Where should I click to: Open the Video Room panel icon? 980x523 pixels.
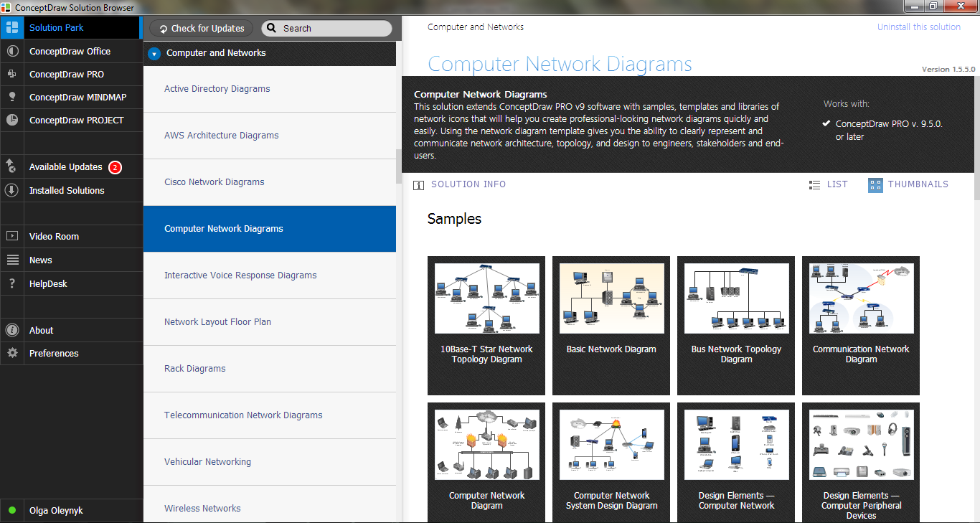[x=11, y=236]
